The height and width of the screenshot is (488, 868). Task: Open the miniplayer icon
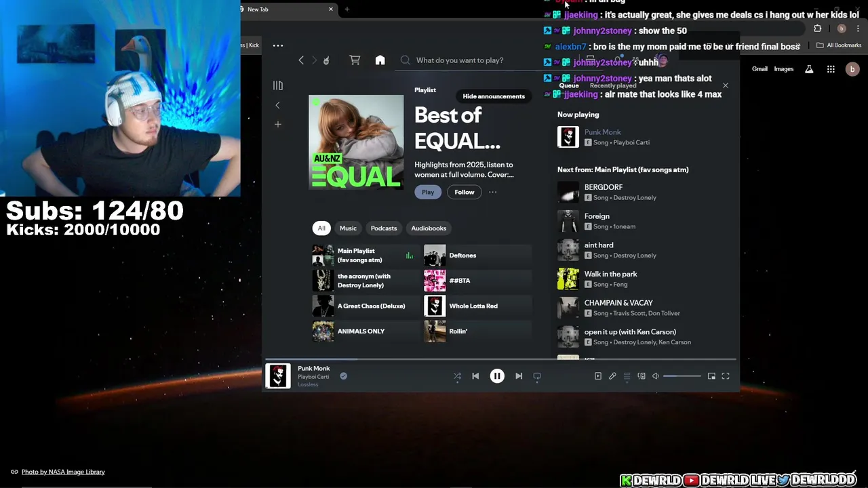711,376
